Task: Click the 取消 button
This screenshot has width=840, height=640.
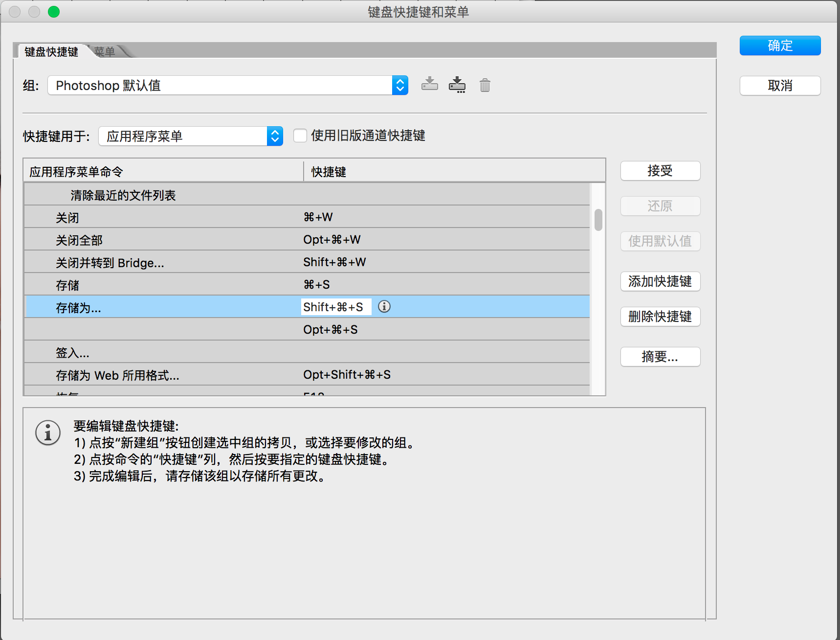Action: coord(780,86)
